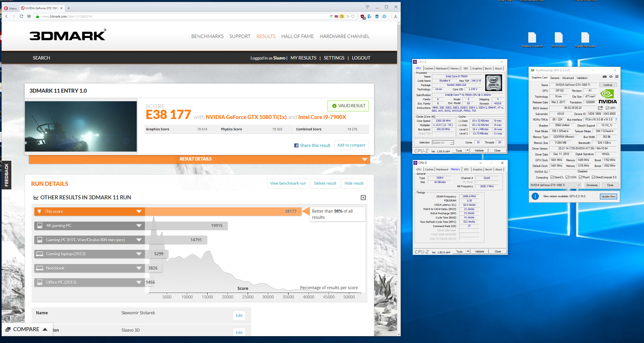Click Update Now in GPU-Z notification
644x343 pixels.
[608, 197]
